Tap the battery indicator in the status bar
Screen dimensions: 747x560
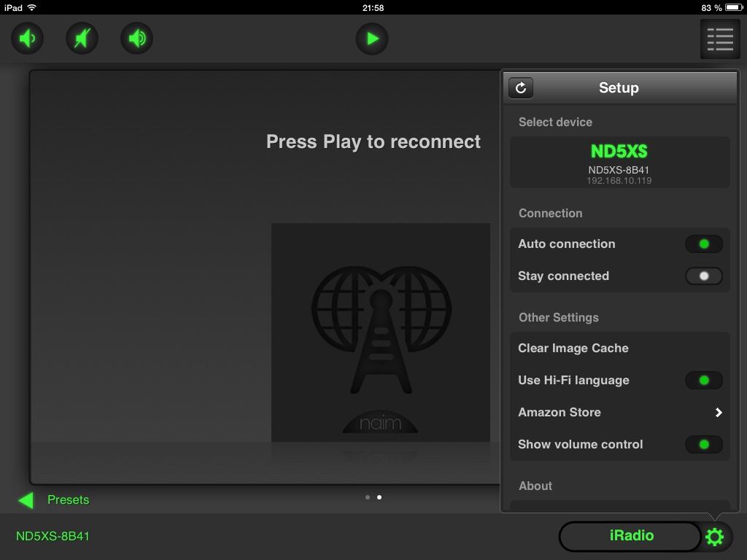tap(734, 7)
